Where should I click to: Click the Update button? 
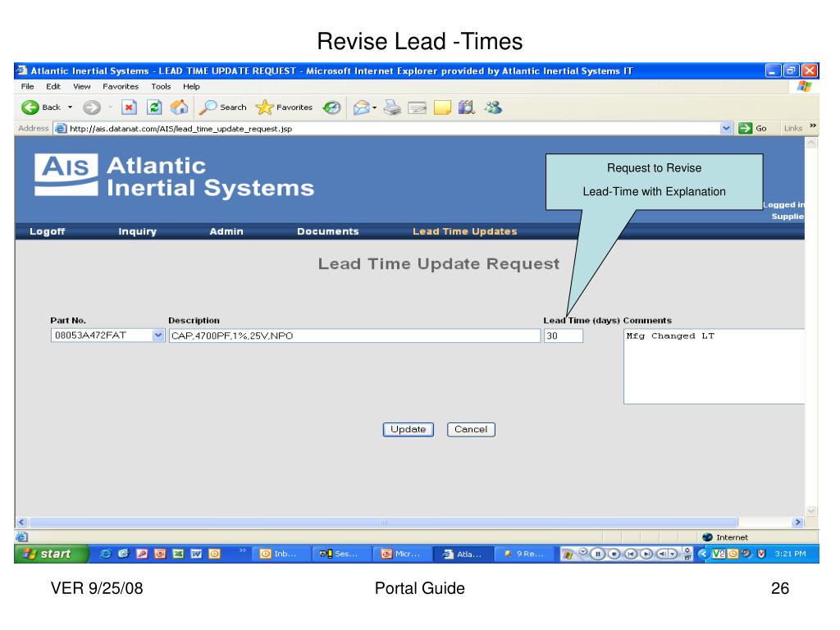point(409,430)
